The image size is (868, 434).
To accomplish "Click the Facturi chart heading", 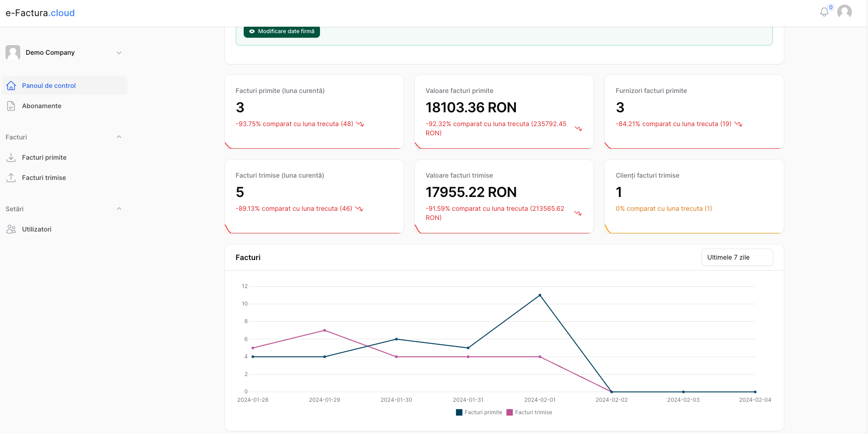I will [x=248, y=257].
